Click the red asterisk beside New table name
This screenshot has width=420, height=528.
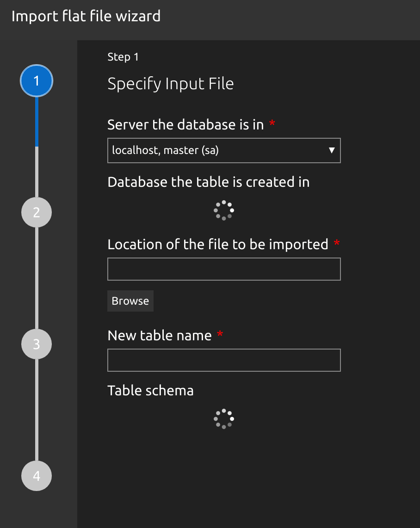coord(220,334)
